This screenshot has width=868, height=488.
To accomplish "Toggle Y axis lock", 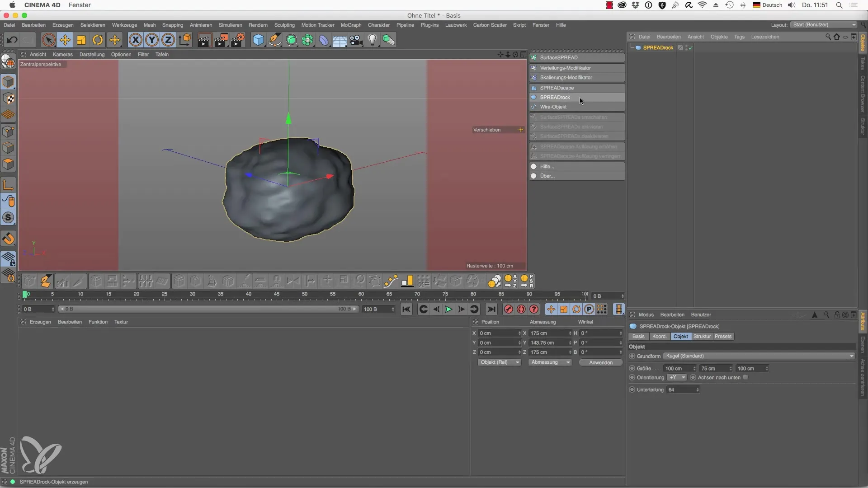I will point(152,40).
